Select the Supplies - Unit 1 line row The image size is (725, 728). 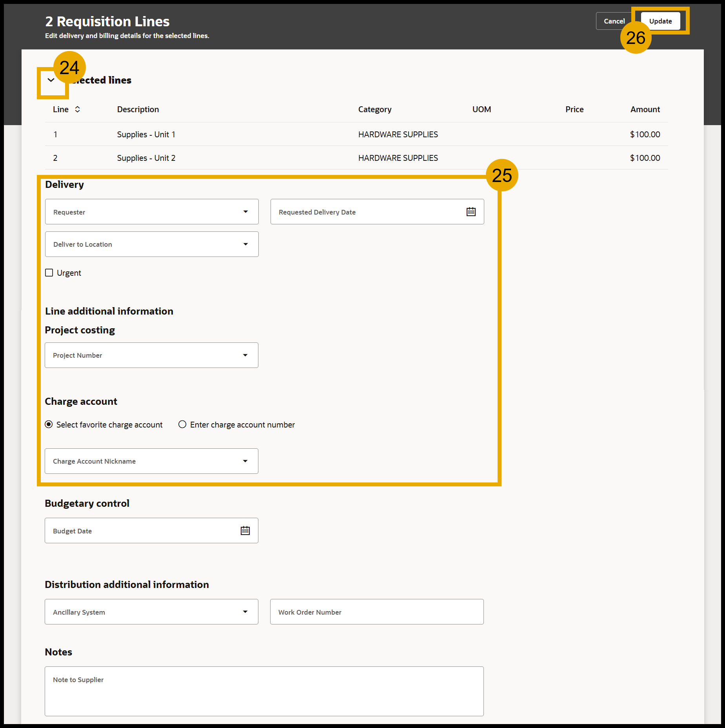point(146,135)
